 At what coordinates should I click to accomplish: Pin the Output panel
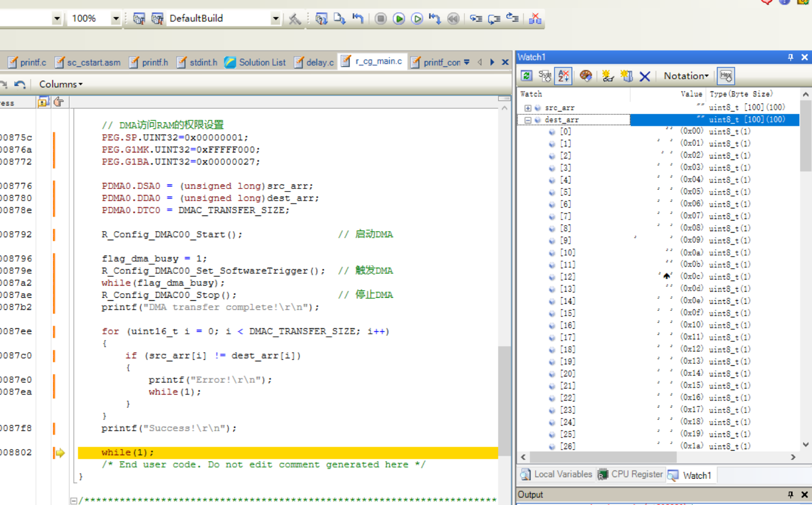pos(791,494)
